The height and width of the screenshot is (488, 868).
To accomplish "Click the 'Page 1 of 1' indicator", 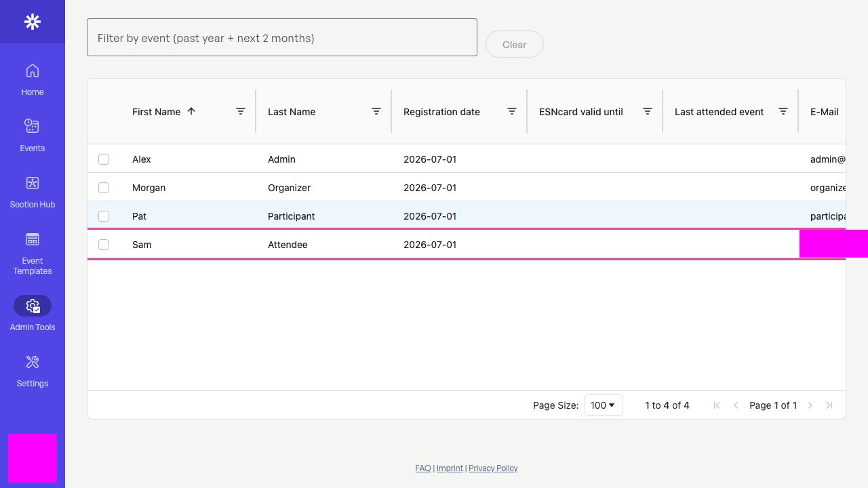I will [773, 405].
